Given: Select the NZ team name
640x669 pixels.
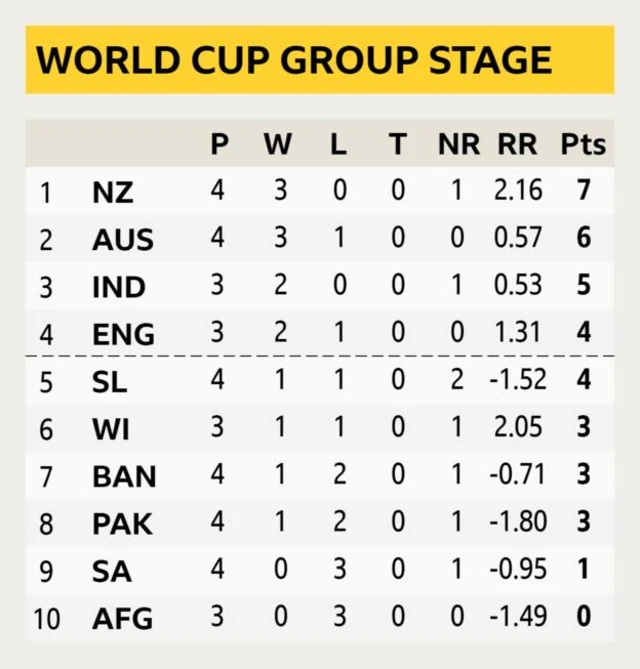Looking at the screenshot, I should pos(113,192).
